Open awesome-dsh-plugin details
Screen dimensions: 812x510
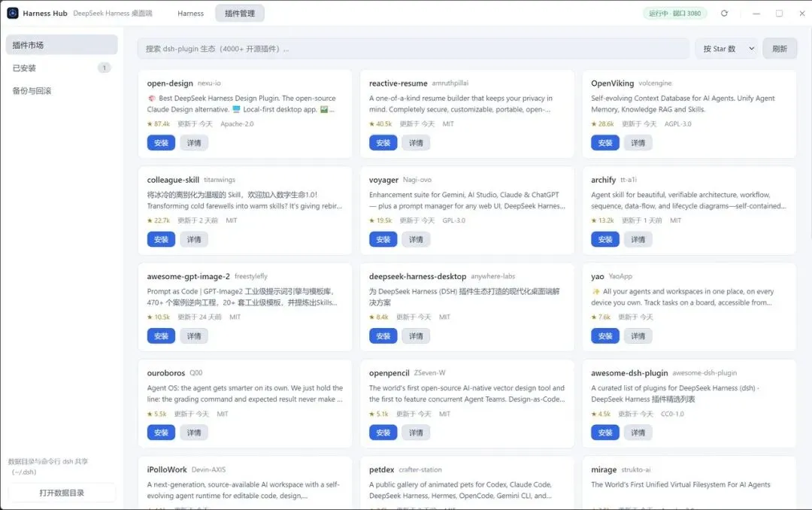[638, 433]
